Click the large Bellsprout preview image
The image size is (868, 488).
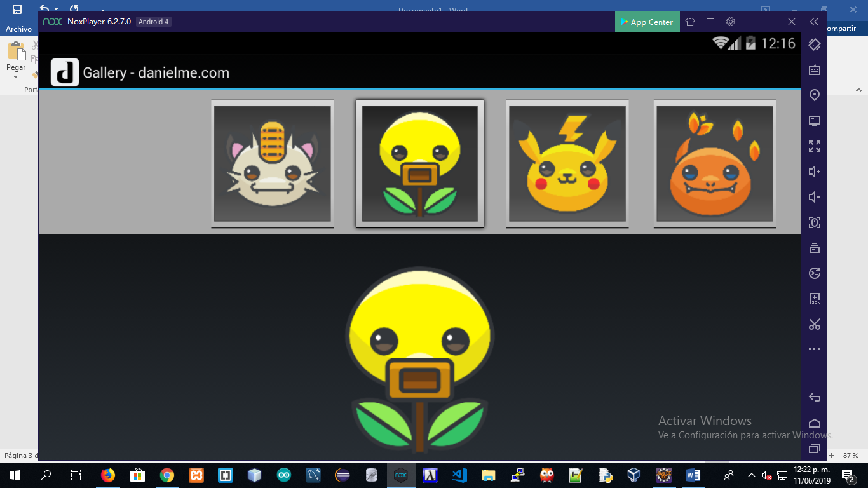420,360
